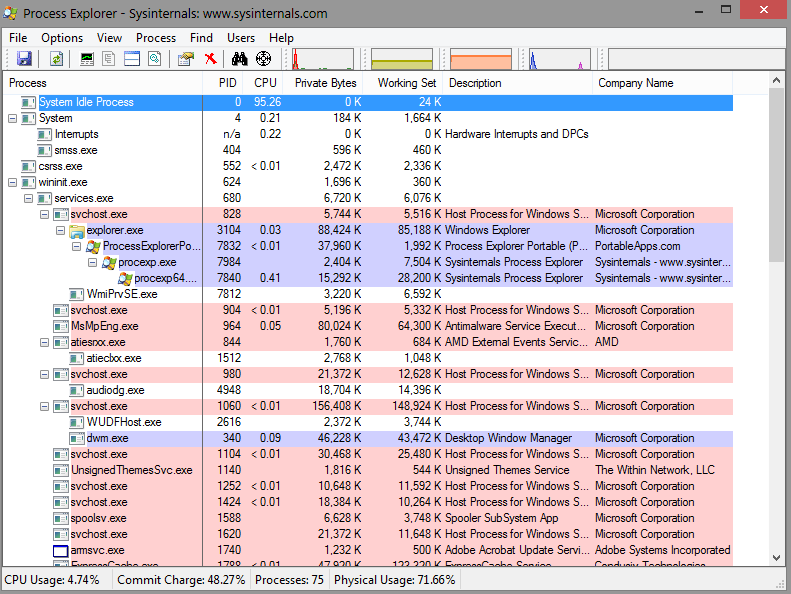Viewport: 791px width, 594px height.
Task: Click the crosshair Find Window's Process icon
Action: click(x=263, y=59)
